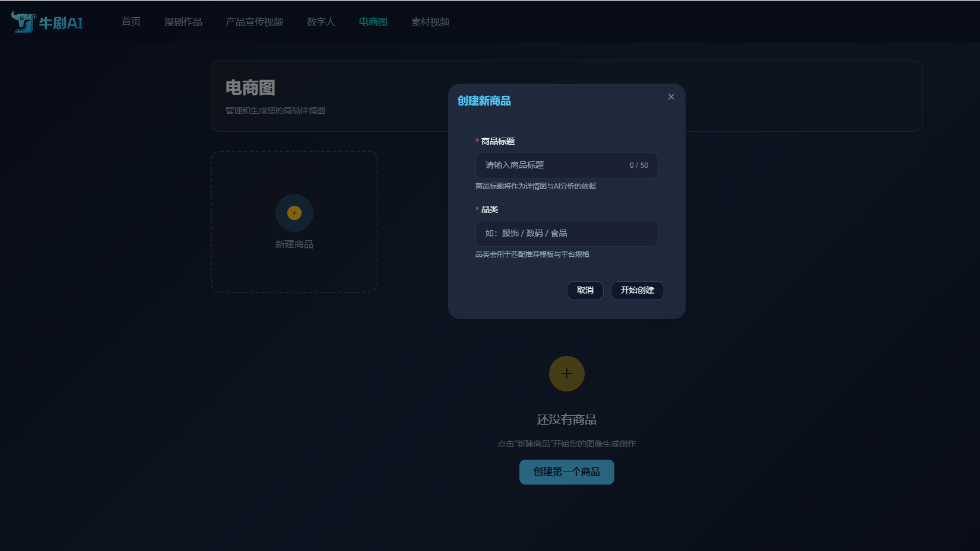Image resolution: width=980 pixels, height=551 pixels.
Task: Click the 牛剧AI logo
Action: pyautogui.click(x=47, y=22)
